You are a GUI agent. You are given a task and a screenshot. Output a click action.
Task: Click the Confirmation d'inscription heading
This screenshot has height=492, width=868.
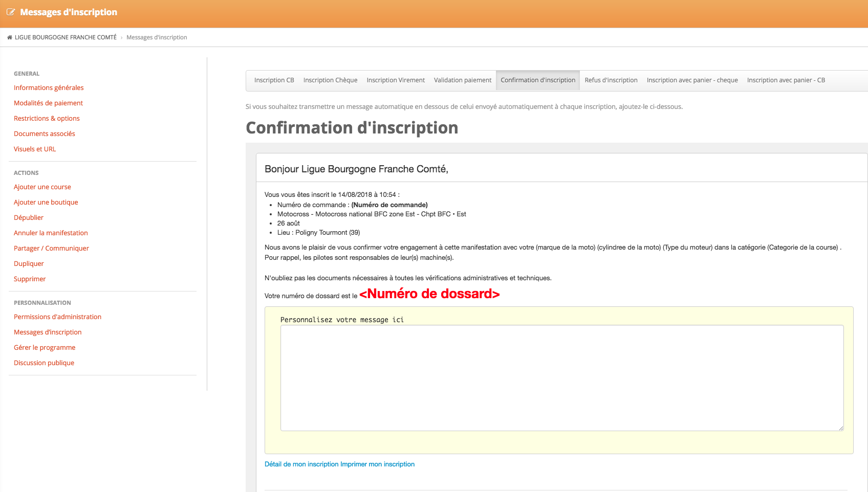[x=352, y=128]
